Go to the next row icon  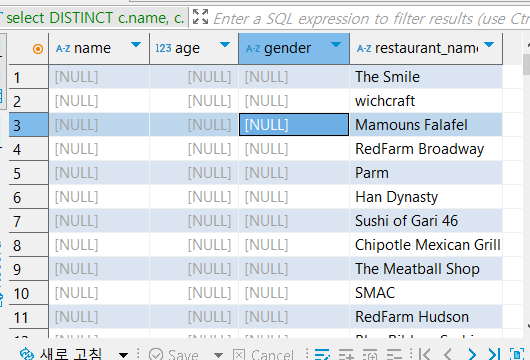pyautogui.click(x=472, y=354)
